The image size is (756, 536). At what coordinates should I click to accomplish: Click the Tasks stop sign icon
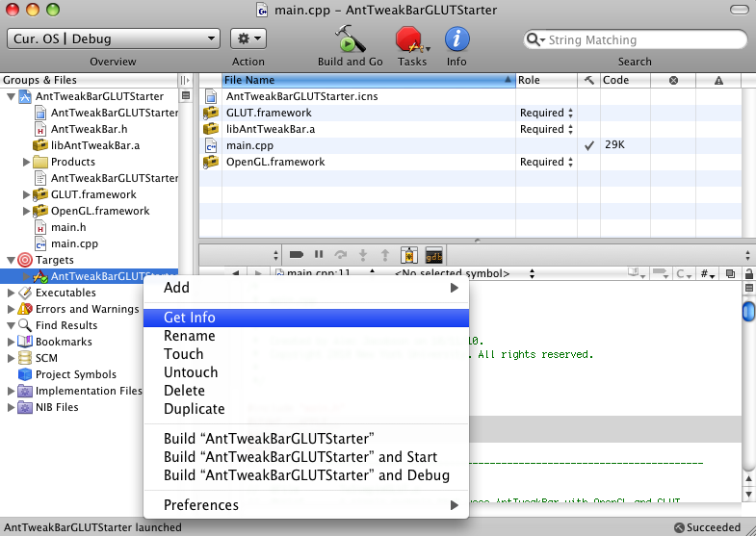410,39
